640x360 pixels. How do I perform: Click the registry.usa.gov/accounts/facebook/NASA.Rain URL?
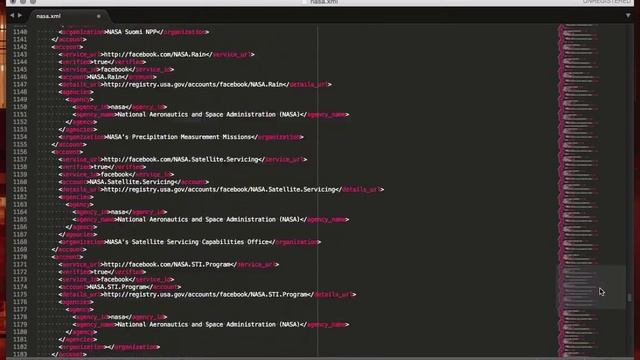[193, 84]
